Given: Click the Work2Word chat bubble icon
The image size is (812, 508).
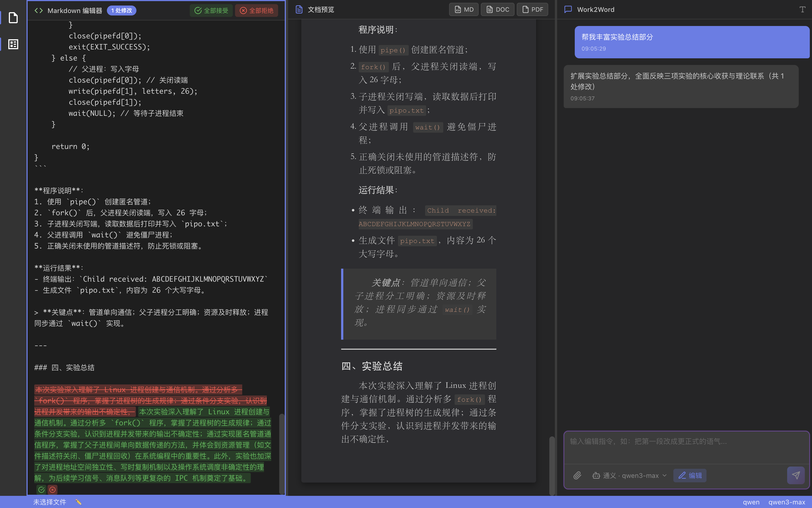Looking at the screenshot, I should [x=568, y=9].
